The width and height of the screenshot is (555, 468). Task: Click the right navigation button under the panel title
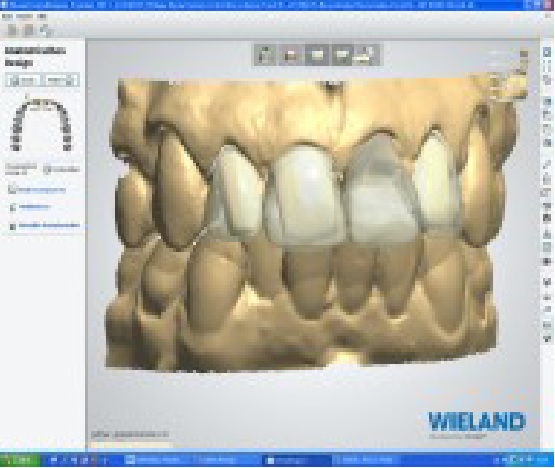[x=61, y=80]
